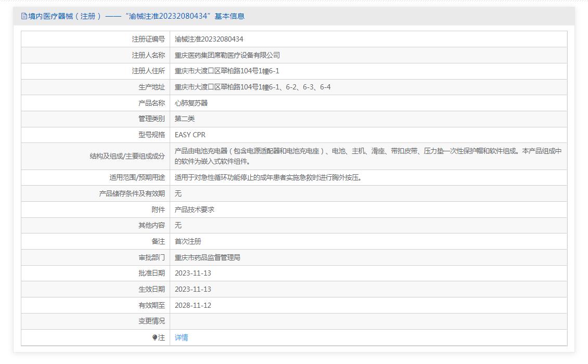Image resolution: width=588 pixels, height=364 pixels.
Task: Click approval department 重庆市药品监督管理局
Action: [x=207, y=257]
